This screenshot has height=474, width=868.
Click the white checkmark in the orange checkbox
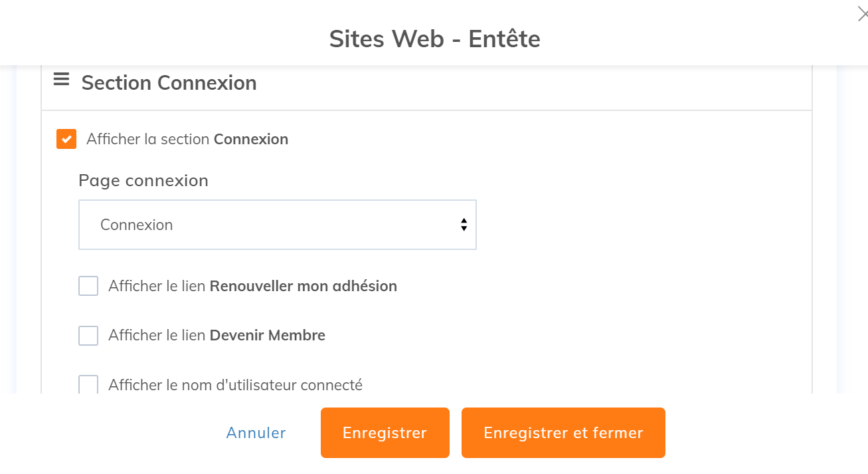(66, 139)
